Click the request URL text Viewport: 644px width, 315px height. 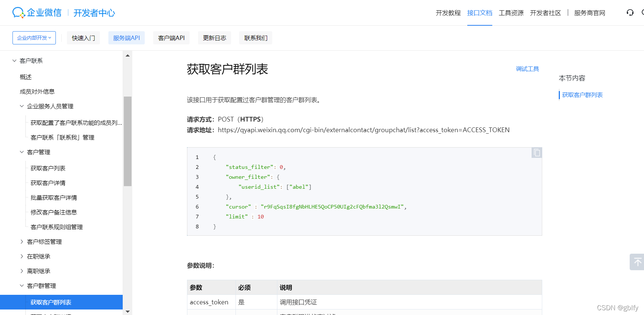364,130
